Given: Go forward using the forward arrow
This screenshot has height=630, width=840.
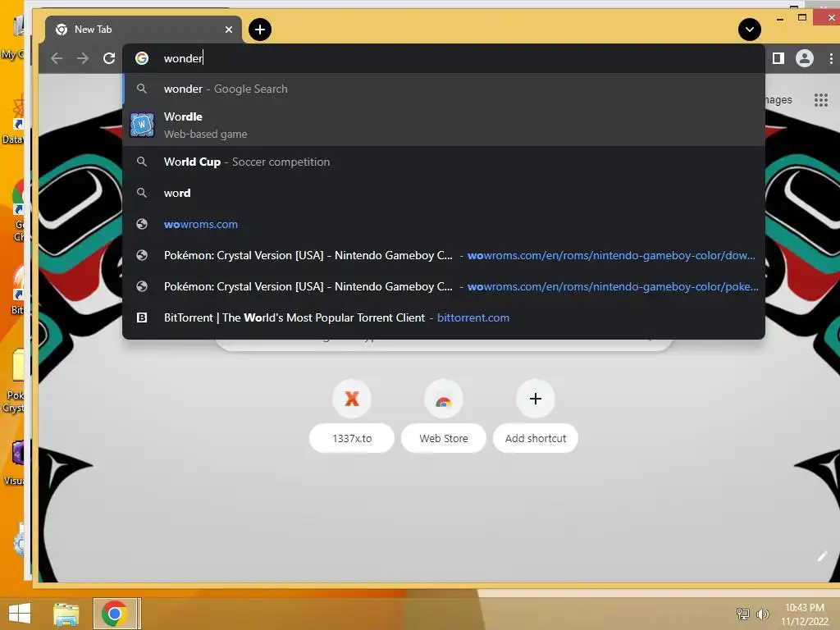Looking at the screenshot, I should (x=83, y=58).
